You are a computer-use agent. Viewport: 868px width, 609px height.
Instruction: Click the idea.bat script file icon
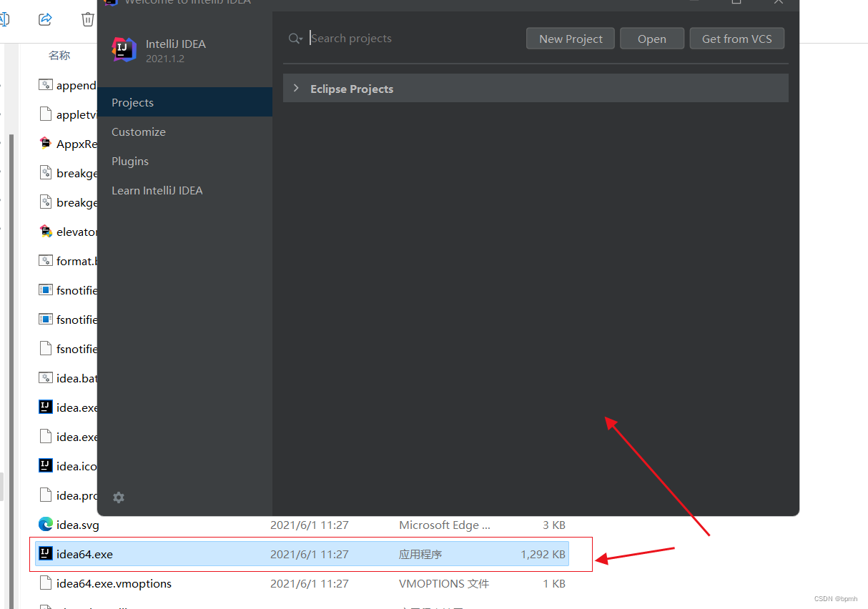[x=44, y=377]
